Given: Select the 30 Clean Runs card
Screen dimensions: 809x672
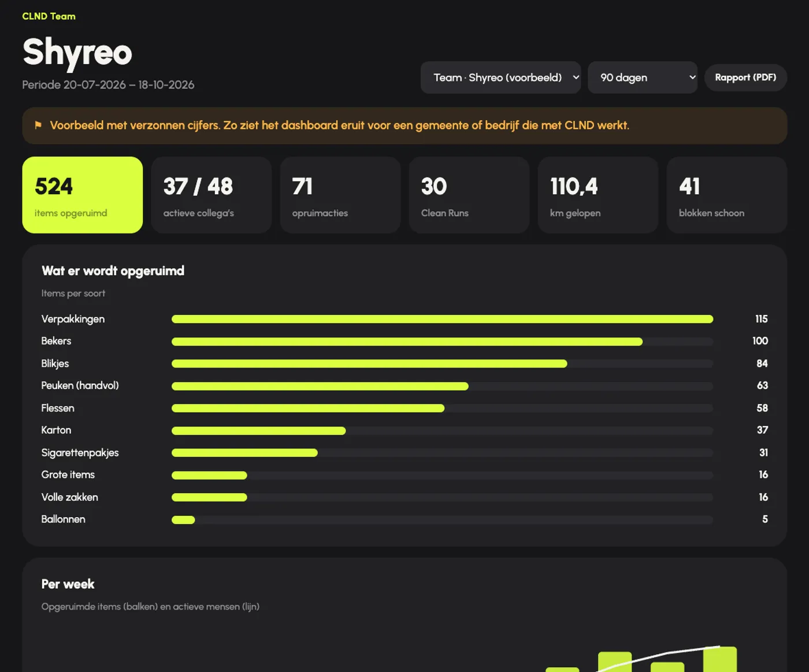Looking at the screenshot, I should [x=469, y=195].
